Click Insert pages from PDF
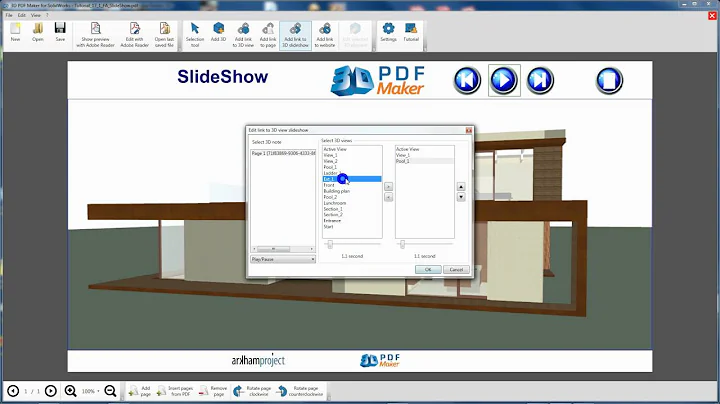This screenshot has width=720, height=404. tap(174, 391)
